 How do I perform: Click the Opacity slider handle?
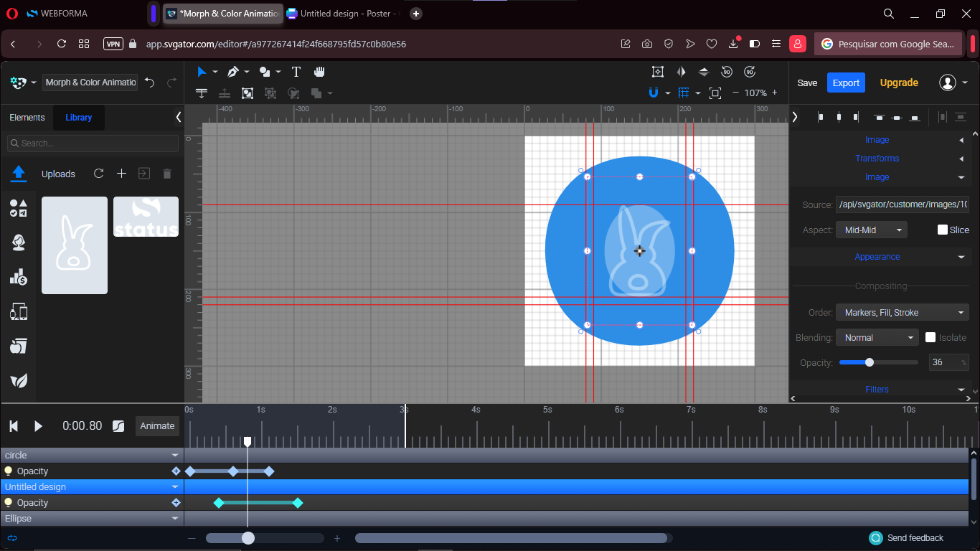pyautogui.click(x=870, y=362)
